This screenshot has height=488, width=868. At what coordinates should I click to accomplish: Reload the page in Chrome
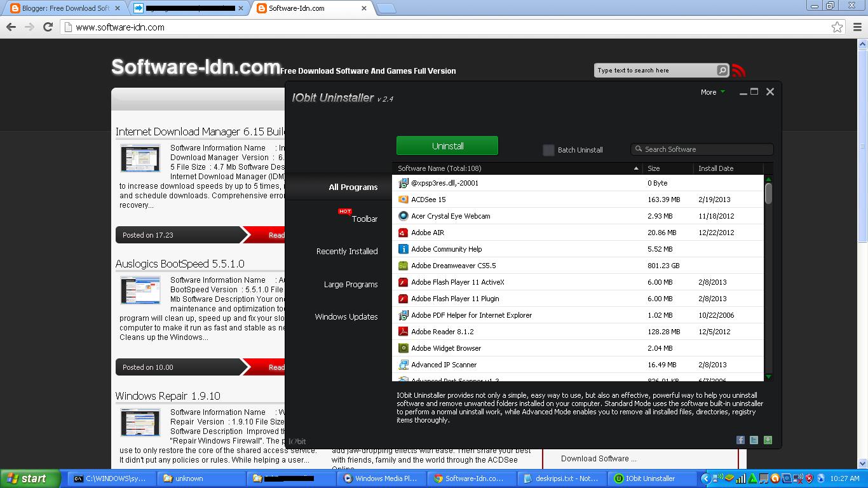48,27
